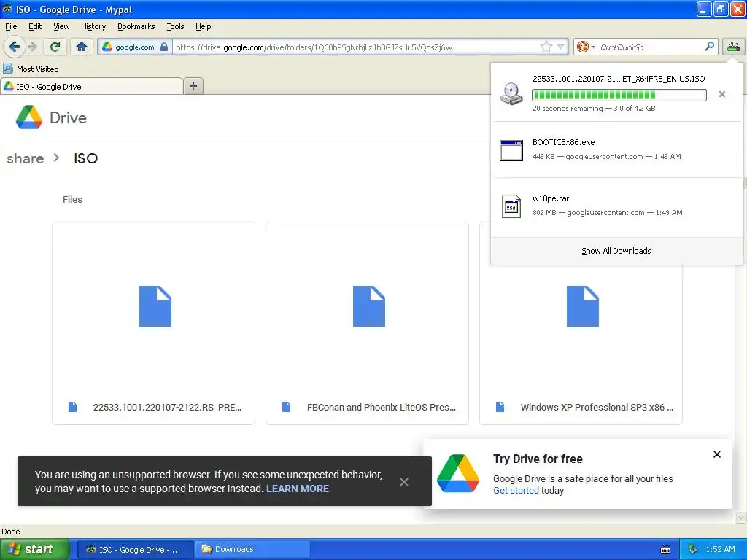The width and height of the screenshot is (747, 560).
Task: Open the File menu
Action: click(x=11, y=26)
